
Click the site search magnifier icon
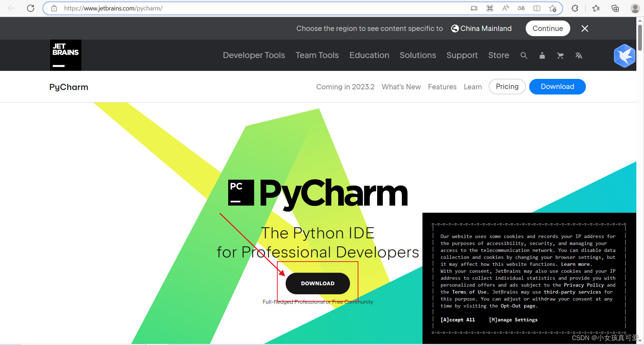click(524, 56)
